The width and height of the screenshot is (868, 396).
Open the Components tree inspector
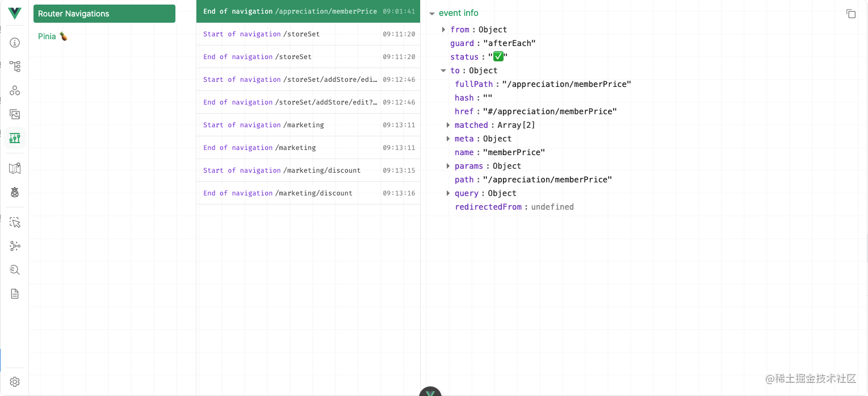[15, 66]
